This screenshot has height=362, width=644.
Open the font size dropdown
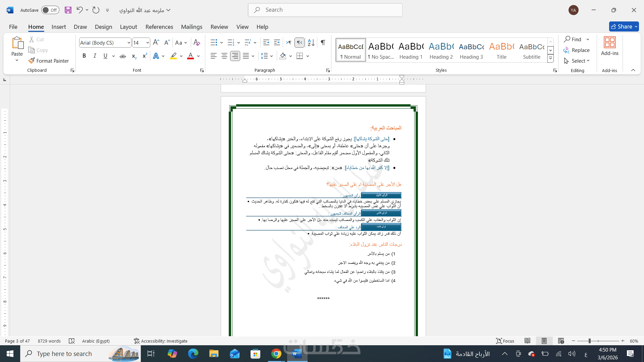[148, 43]
